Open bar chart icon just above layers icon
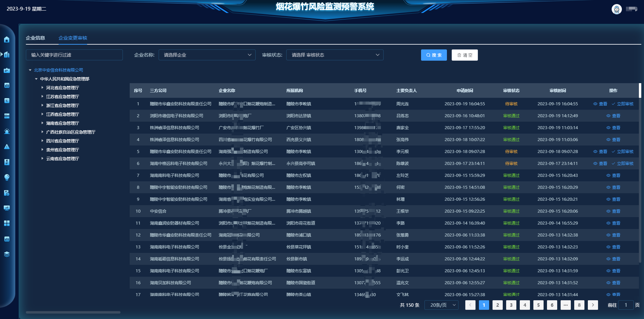 (x=7, y=239)
